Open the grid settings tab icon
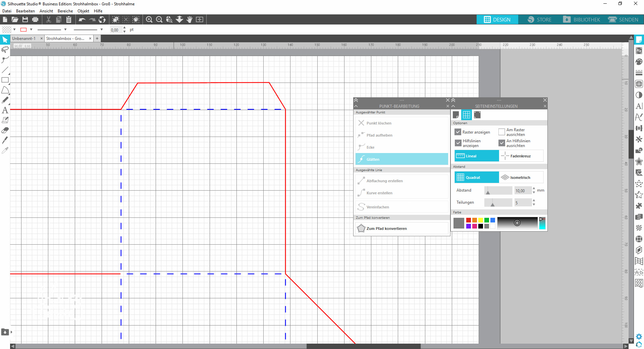This screenshot has height=349, width=644. click(x=466, y=115)
